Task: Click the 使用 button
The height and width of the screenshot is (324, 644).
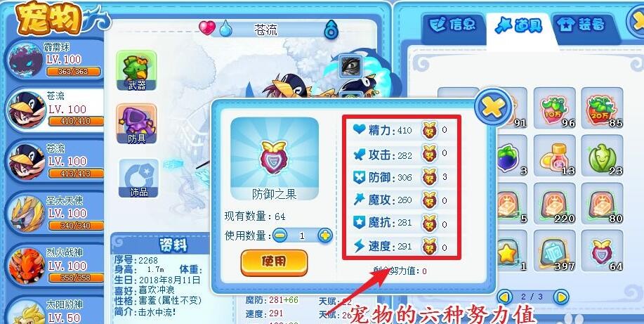Action: pyautogui.click(x=274, y=262)
